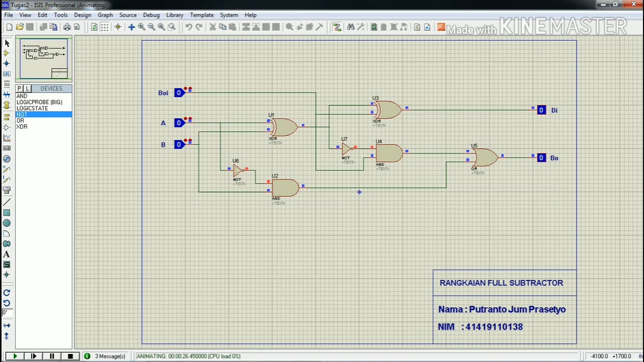
Task: Select the Wire Label (LBL) tool
Action: (7, 74)
